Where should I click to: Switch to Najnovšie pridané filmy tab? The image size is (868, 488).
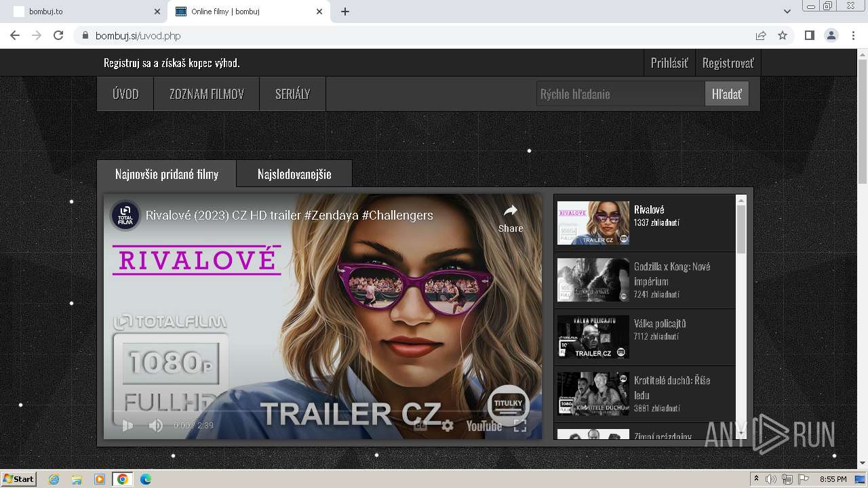pos(167,174)
